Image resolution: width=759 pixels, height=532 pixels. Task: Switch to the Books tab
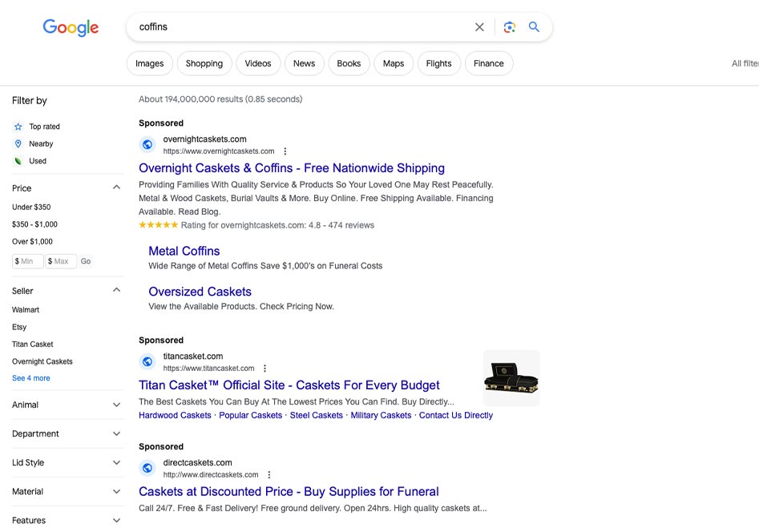coord(349,63)
